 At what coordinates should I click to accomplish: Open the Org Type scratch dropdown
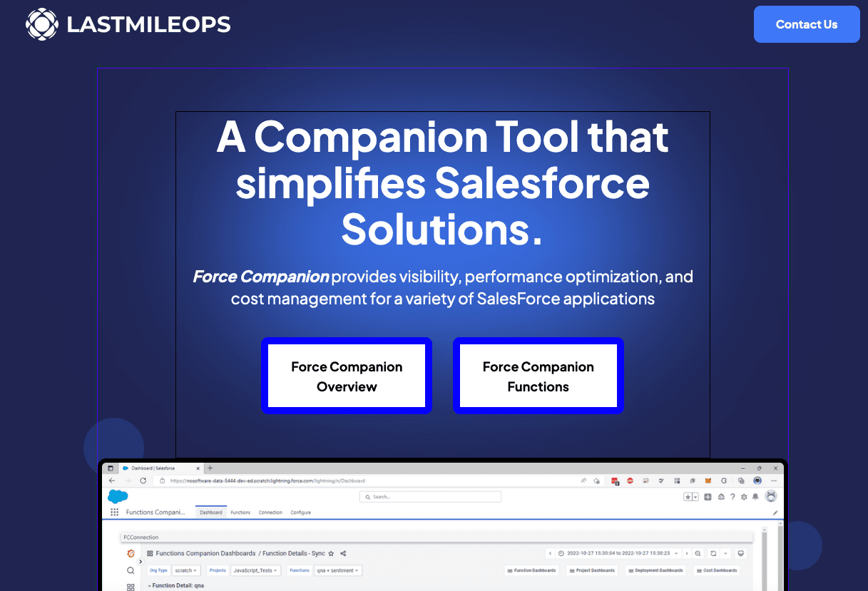click(186, 570)
